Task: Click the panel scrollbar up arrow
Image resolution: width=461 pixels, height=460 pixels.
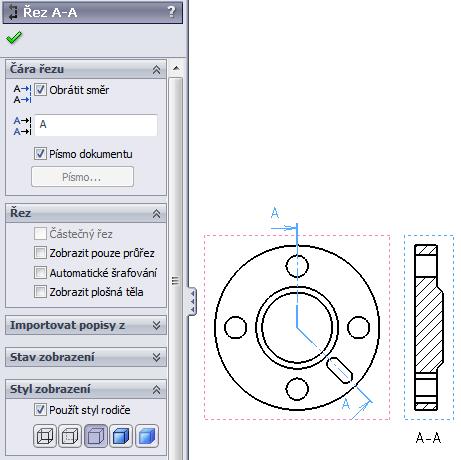Action: [x=176, y=68]
